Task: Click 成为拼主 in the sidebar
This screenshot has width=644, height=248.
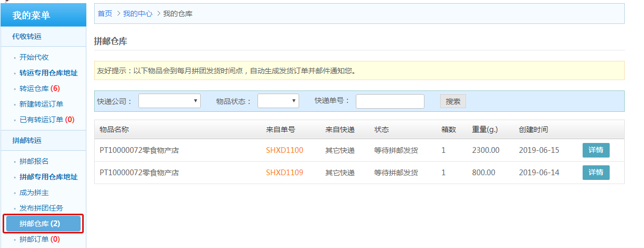Action: pyautogui.click(x=34, y=192)
